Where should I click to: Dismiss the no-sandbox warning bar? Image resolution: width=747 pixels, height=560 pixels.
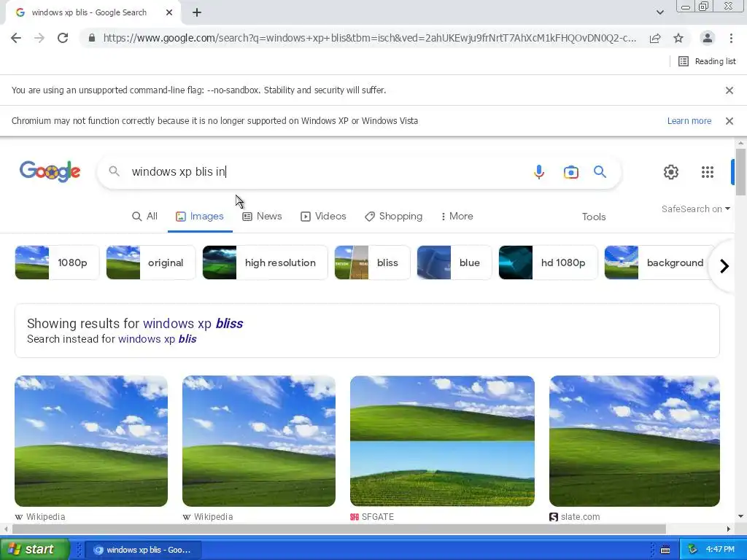click(729, 90)
